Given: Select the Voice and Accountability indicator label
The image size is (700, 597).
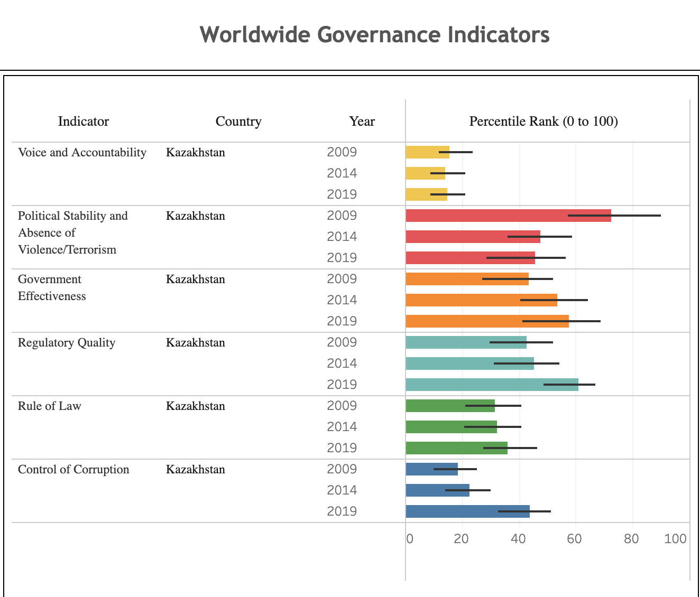Looking at the screenshot, I should [82, 153].
